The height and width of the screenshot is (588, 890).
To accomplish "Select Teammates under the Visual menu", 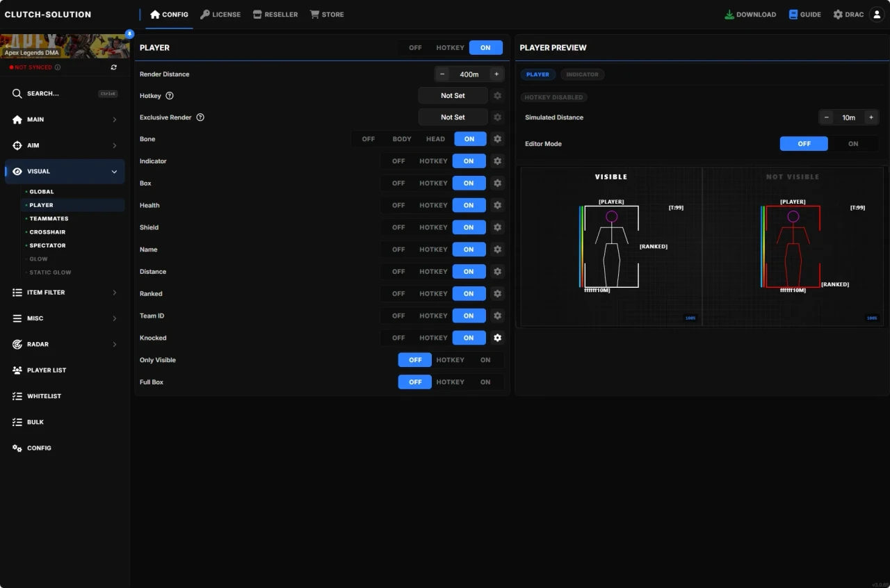I will [x=49, y=218].
